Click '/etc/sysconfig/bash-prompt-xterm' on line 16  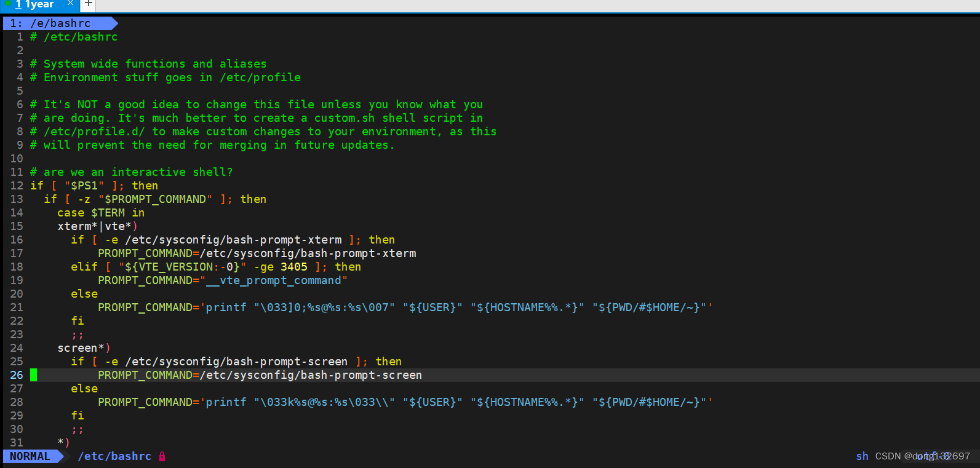point(233,240)
